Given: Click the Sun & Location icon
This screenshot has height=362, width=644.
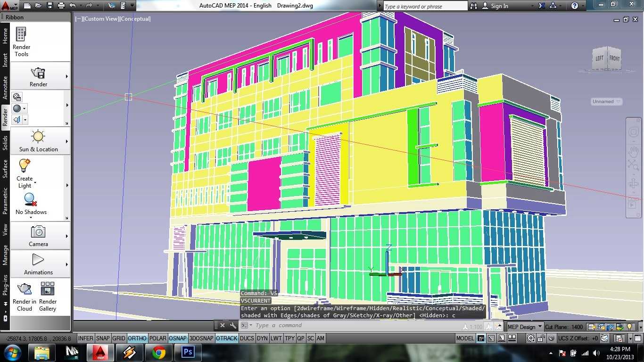Looking at the screenshot, I should (38, 137).
